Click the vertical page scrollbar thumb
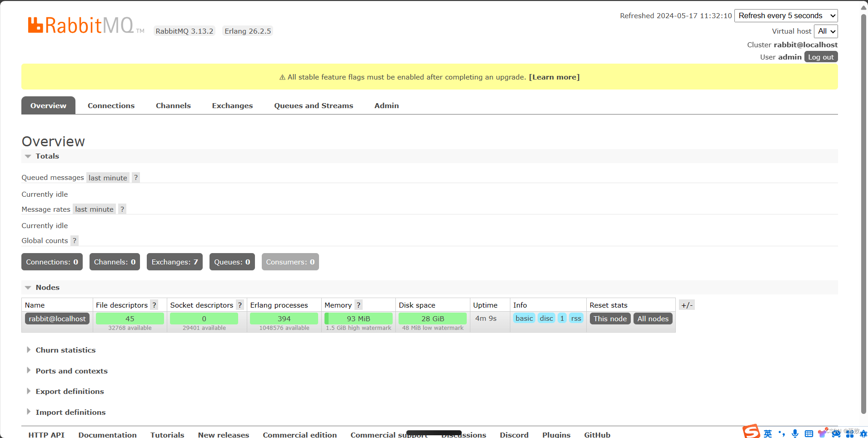 [863, 214]
